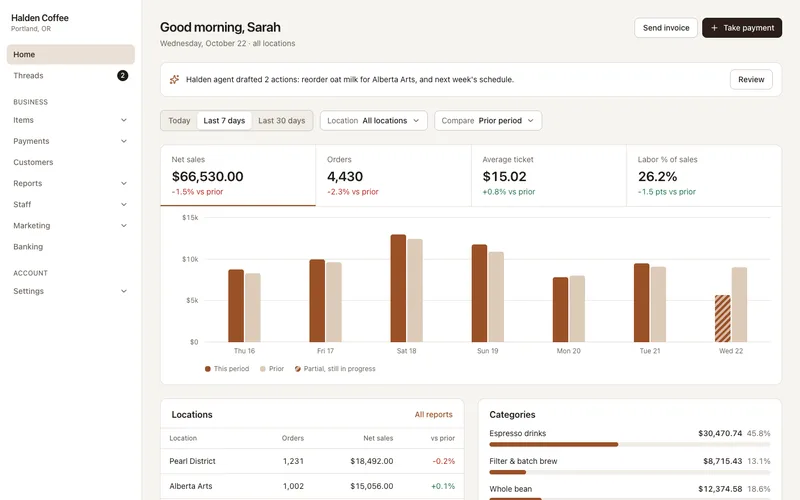Open the Location All locations dropdown
800x500 pixels.
point(373,121)
